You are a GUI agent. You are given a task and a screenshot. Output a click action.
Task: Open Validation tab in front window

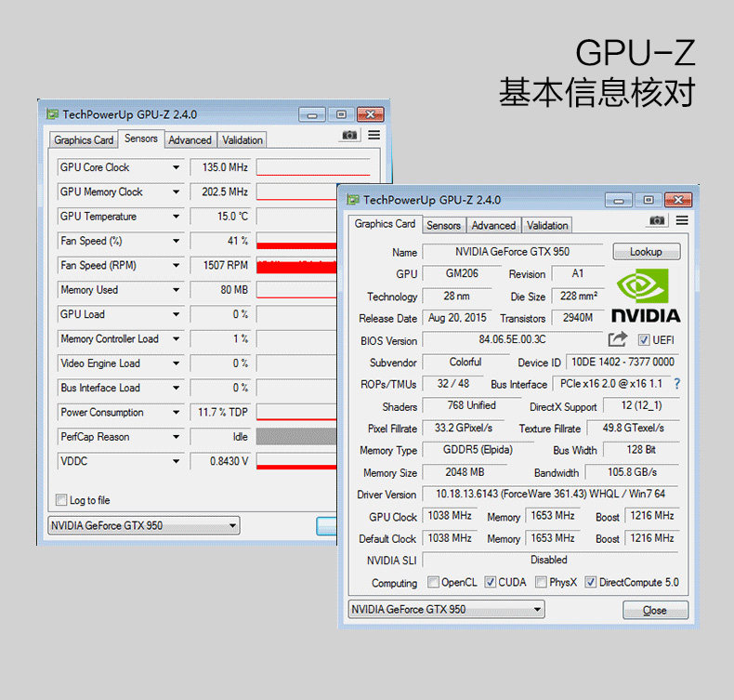click(x=547, y=225)
